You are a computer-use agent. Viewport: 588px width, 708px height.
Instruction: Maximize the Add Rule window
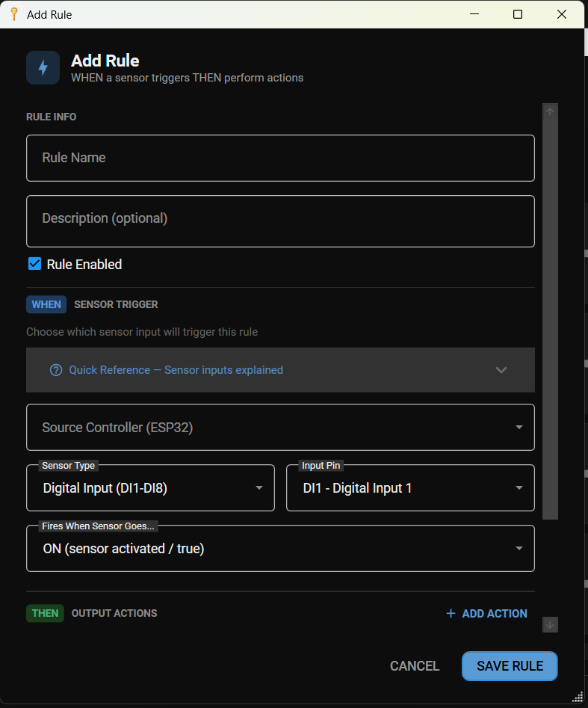click(518, 14)
